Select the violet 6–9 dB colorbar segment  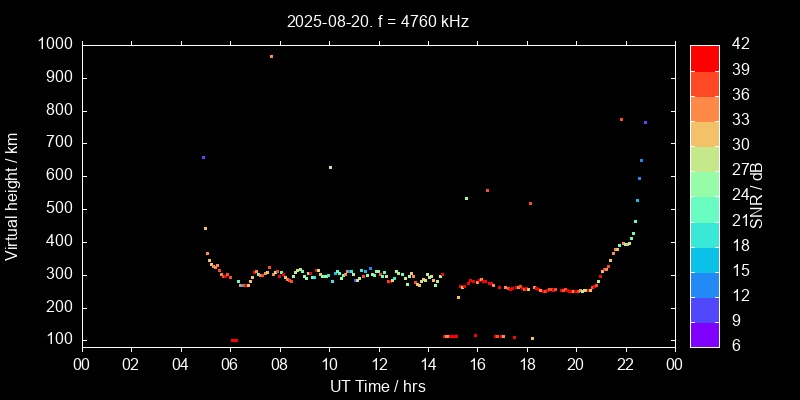click(x=705, y=335)
